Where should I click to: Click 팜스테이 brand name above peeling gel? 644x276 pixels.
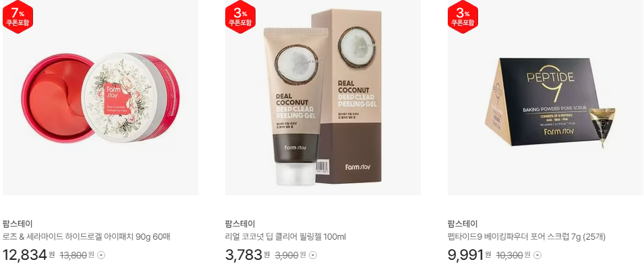(240, 224)
